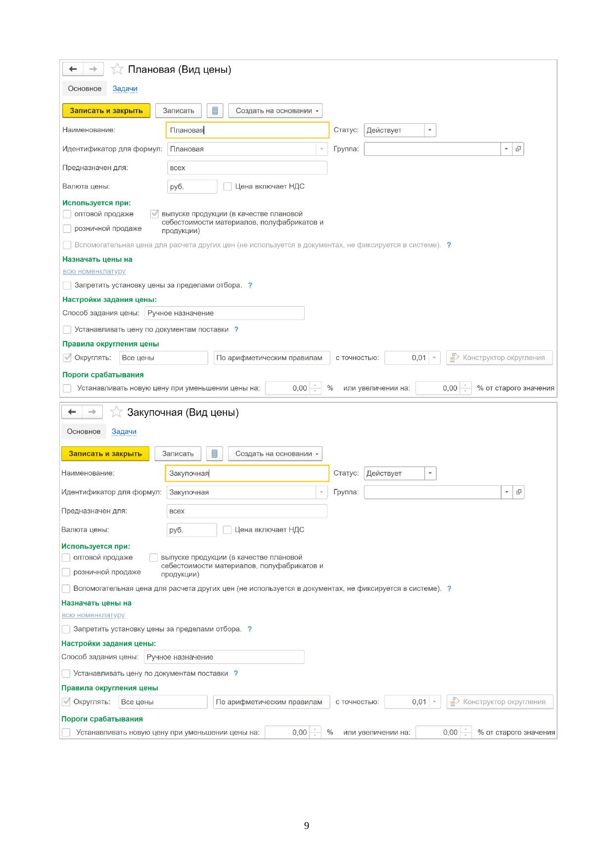Click Записать и закрыть in Плановая
Image resolution: width=614 pixels, height=868 pixels.
[106, 111]
